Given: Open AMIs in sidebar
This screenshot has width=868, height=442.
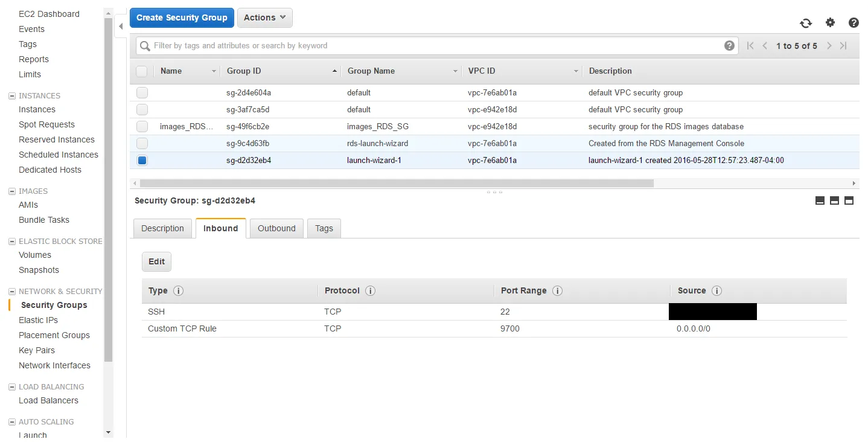Looking at the screenshot, I should (x=28, y=205).
